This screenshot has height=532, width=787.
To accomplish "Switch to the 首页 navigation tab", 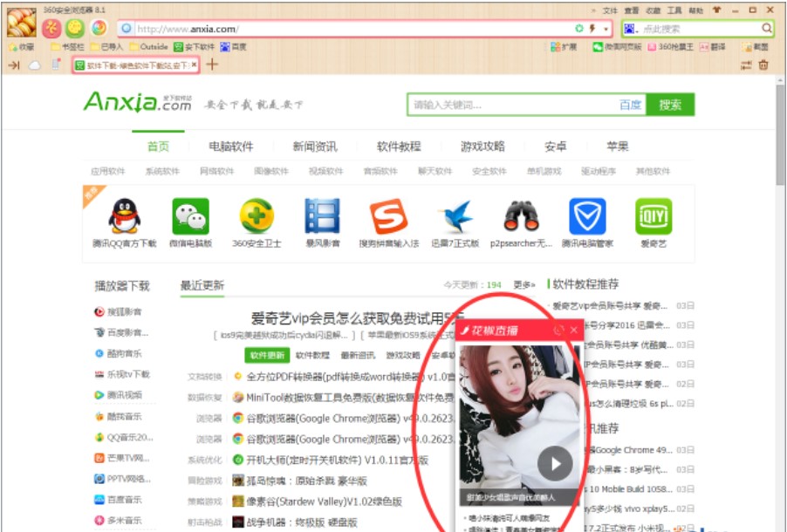I will 158,146.
